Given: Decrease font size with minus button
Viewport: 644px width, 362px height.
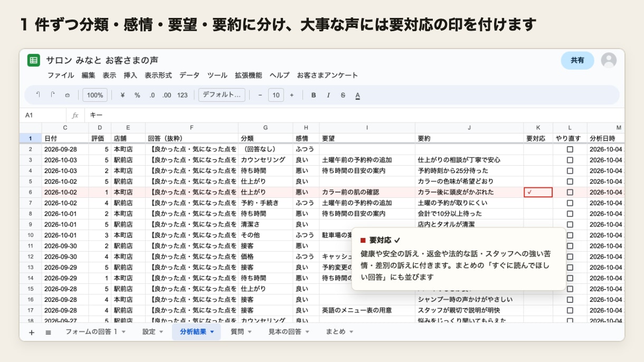Looking at the screenshot, I should tap(260, 95).
